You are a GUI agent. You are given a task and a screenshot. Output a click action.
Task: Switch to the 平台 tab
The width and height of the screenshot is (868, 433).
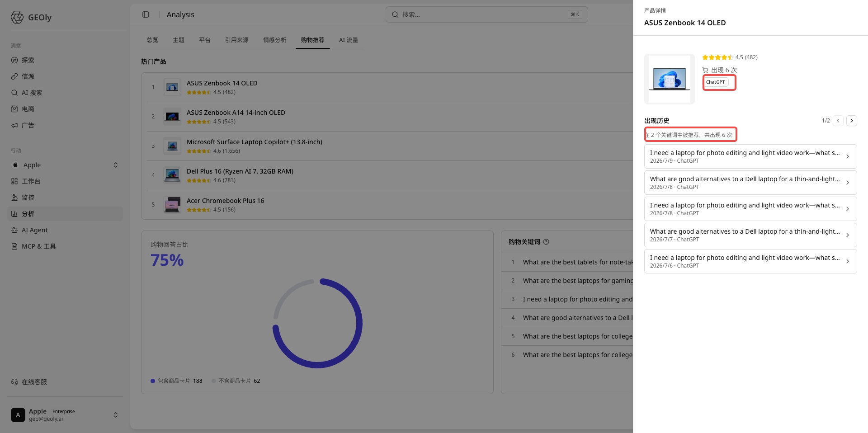(x=205, y=40)
